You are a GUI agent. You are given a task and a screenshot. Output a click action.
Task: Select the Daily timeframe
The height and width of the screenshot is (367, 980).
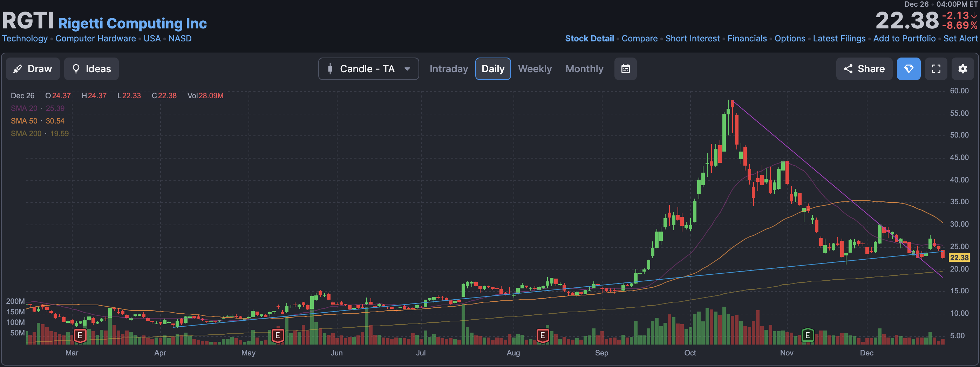[x=493, y=69]
